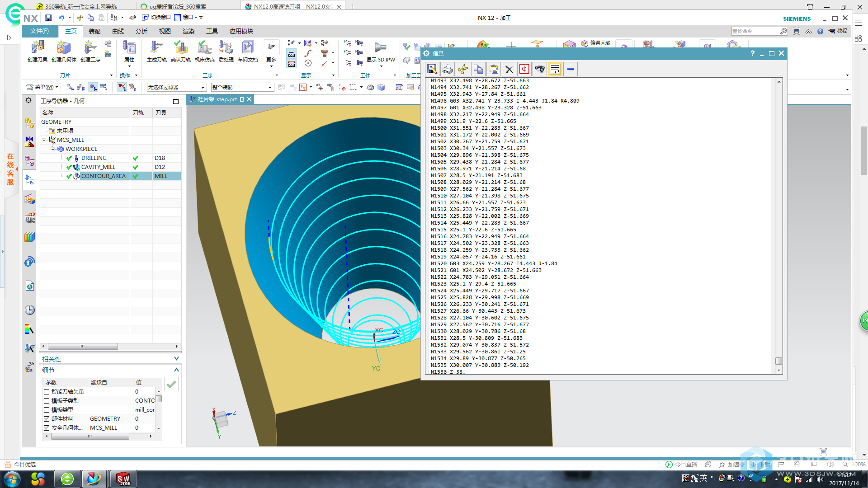Select the DRILLING operation
Viewport: 868px width, 488px height.
[x=94, y=158]
